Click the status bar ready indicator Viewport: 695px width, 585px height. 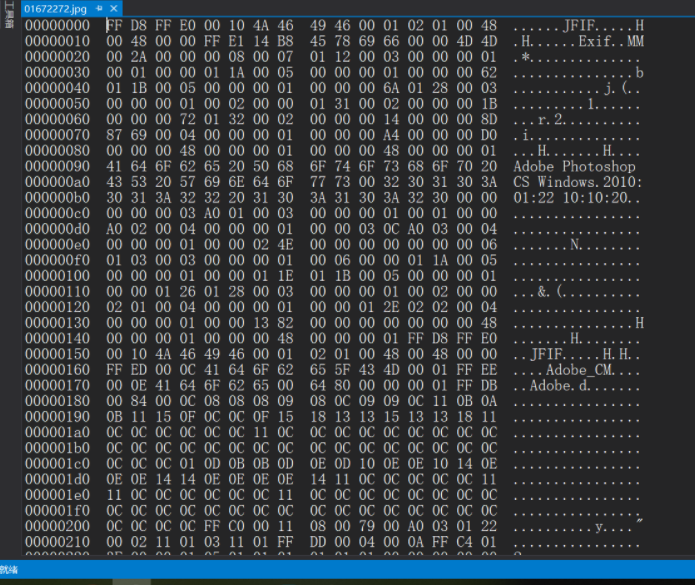pos(9,570)
